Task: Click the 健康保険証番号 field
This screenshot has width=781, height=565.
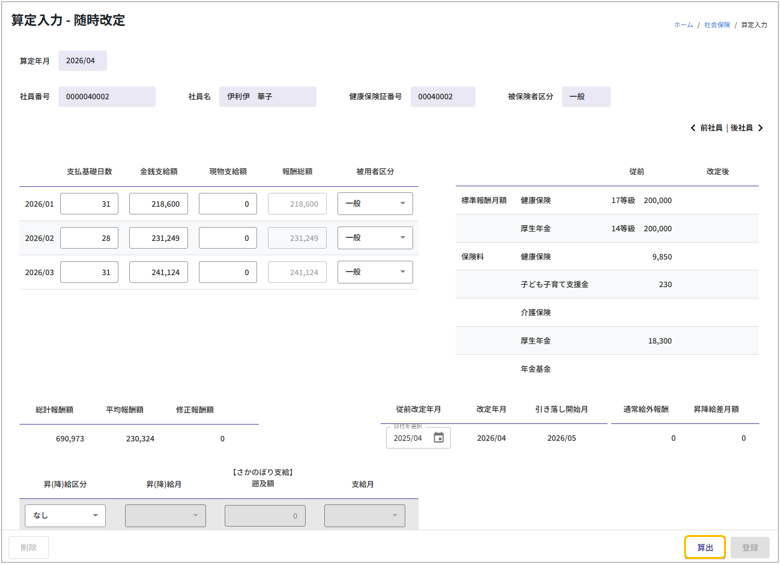Action: (x=448, y=97)
